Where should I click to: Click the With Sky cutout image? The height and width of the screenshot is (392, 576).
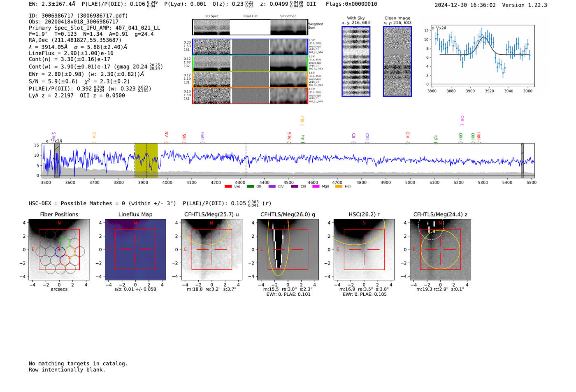(356, 61)
